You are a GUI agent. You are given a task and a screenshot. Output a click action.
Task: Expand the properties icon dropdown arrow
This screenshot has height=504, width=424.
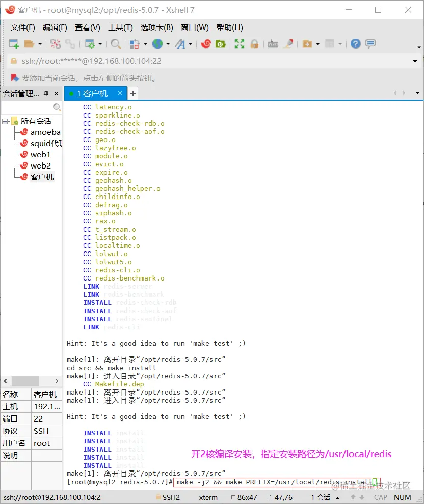click(100, 44)
